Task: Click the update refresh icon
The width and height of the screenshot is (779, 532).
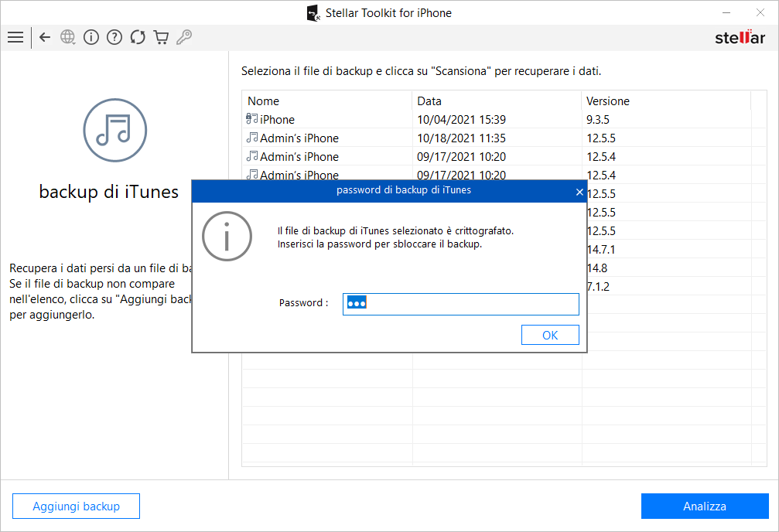Action: pyautogui.click(x=138, y=37)
